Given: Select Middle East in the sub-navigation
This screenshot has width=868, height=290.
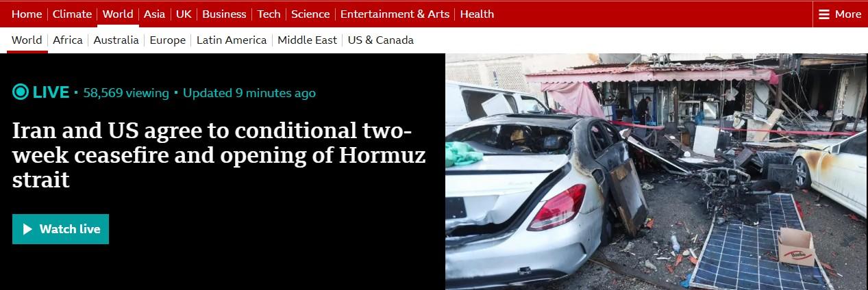Looking at the screenshot, I should (308, 40).
